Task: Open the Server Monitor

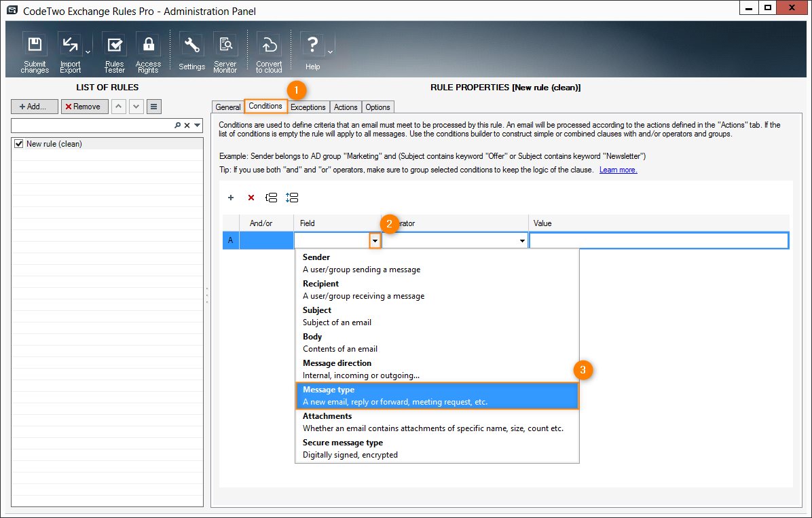Action: coord(225,53)
